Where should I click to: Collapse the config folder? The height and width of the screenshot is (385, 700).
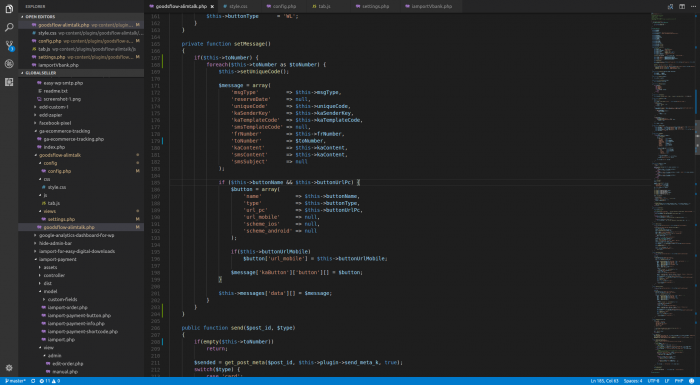click(50, 163)
